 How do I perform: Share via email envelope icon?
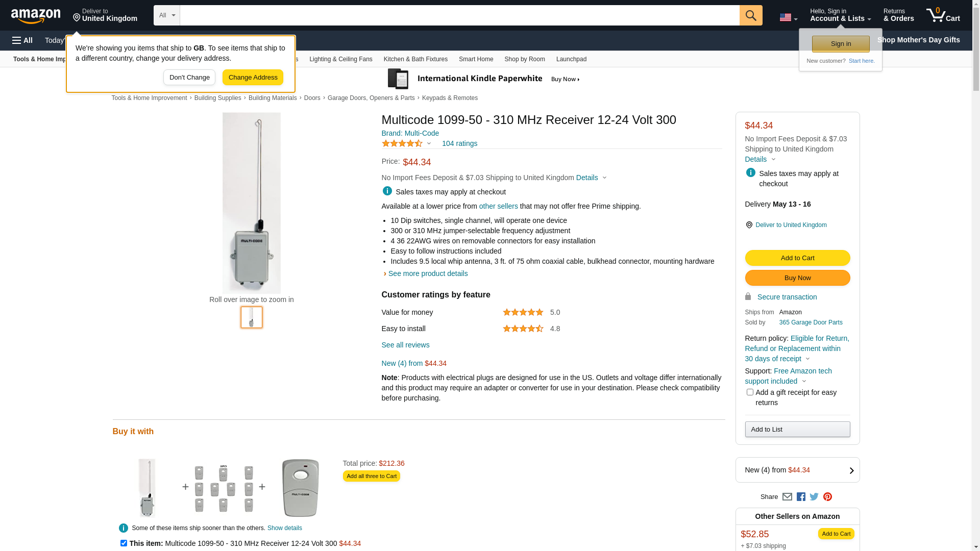787,497
